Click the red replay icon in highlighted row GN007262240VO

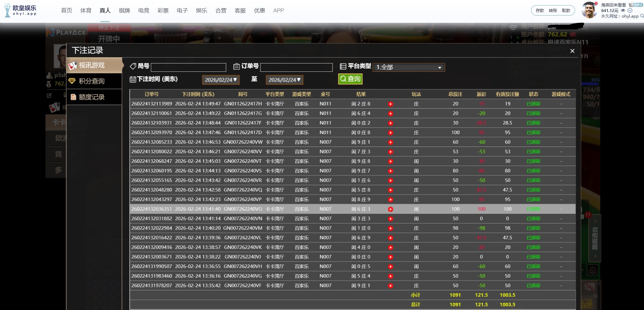click(x=390, y=209)
